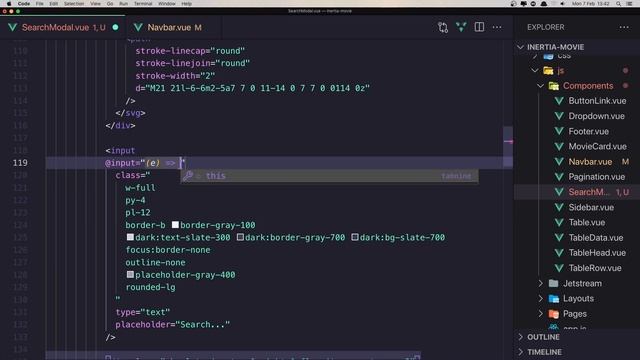640x360 pixels.
Task: Open Table.vue file
Action: pos(587,222)
